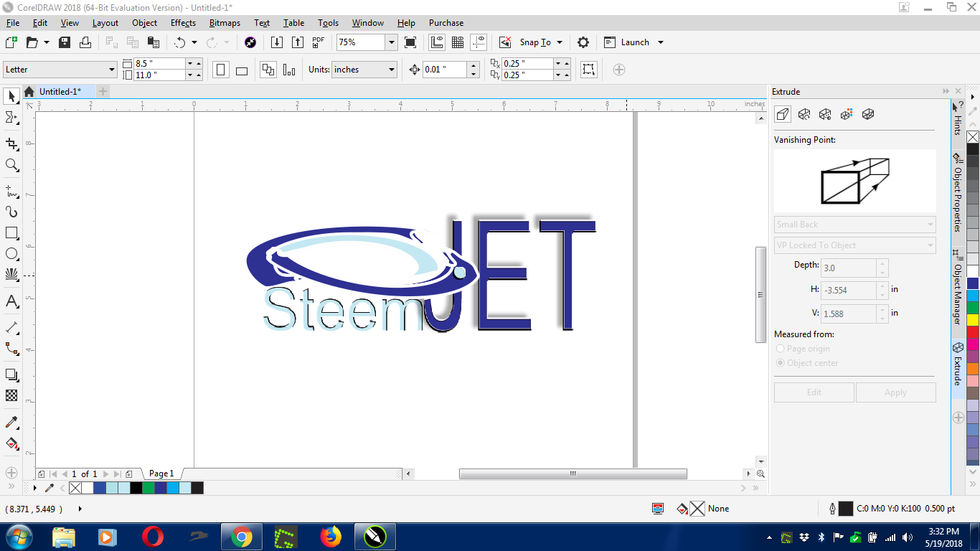Pick the red swatch in color palette
This screenshot has width=980, height=551.
tap(973, 332)
